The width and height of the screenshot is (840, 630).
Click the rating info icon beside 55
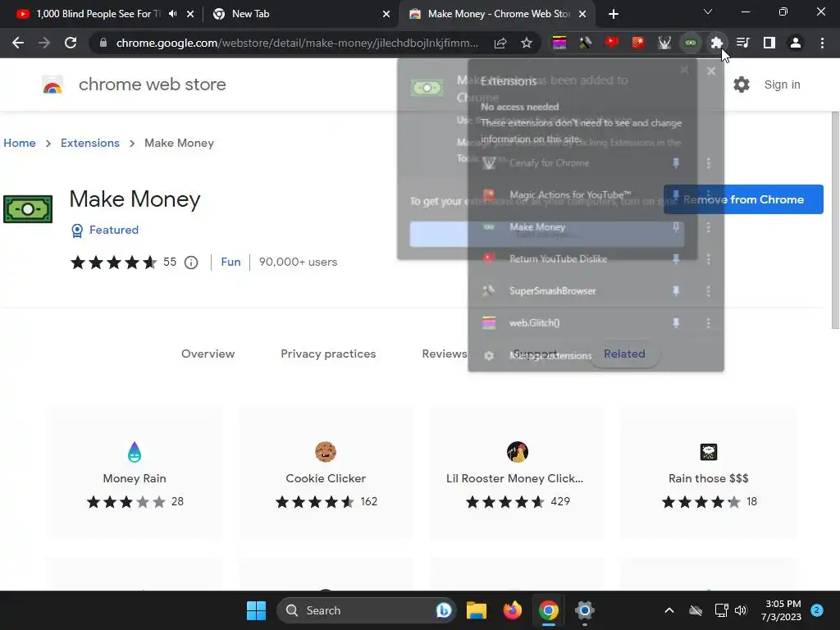click(x=191, y=262)
